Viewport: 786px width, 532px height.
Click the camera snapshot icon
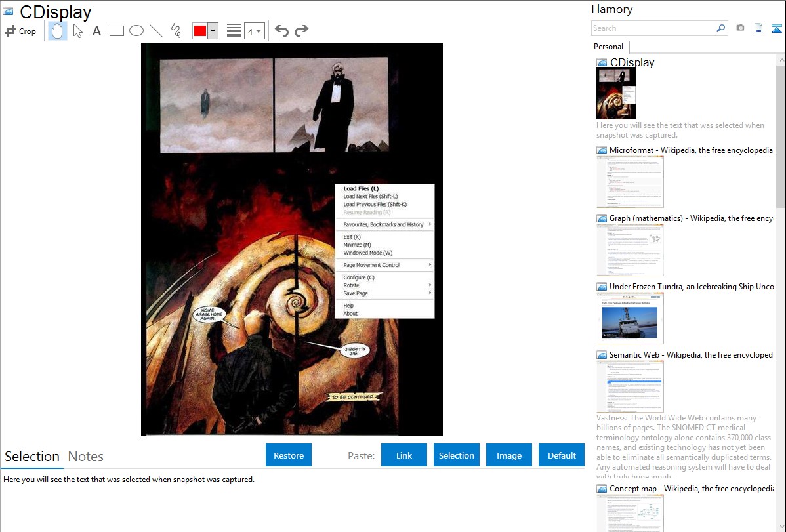740,28
